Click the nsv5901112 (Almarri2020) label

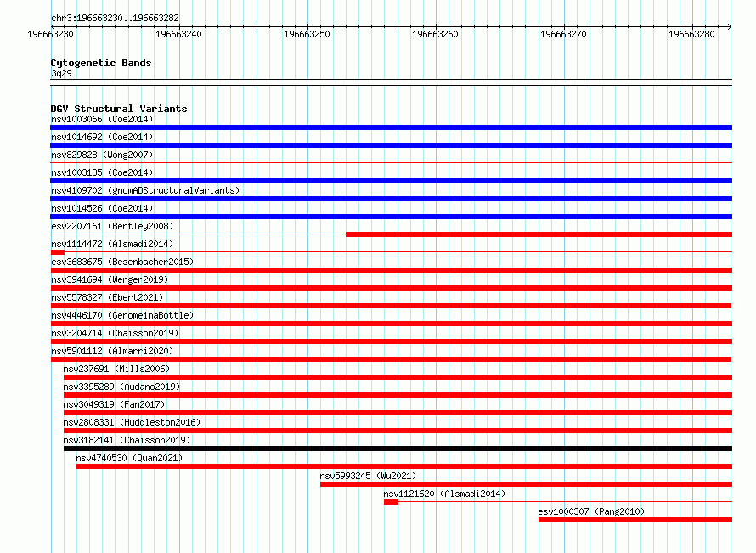[x=112, y=351]
